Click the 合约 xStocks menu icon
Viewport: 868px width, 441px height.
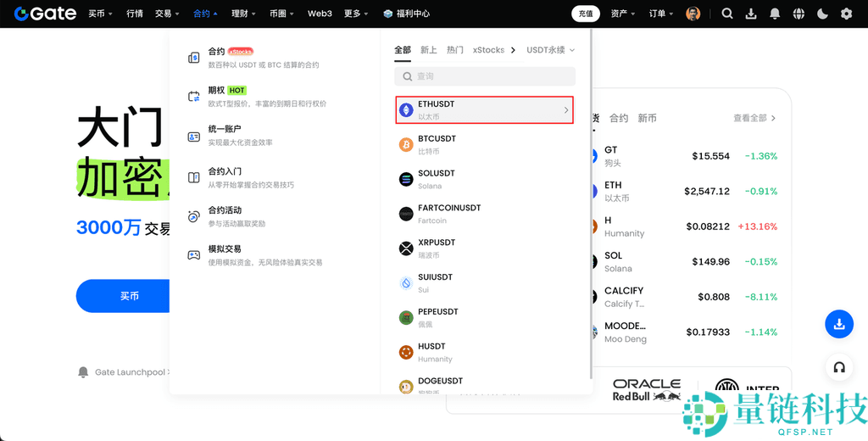click(x=194, y=58)
